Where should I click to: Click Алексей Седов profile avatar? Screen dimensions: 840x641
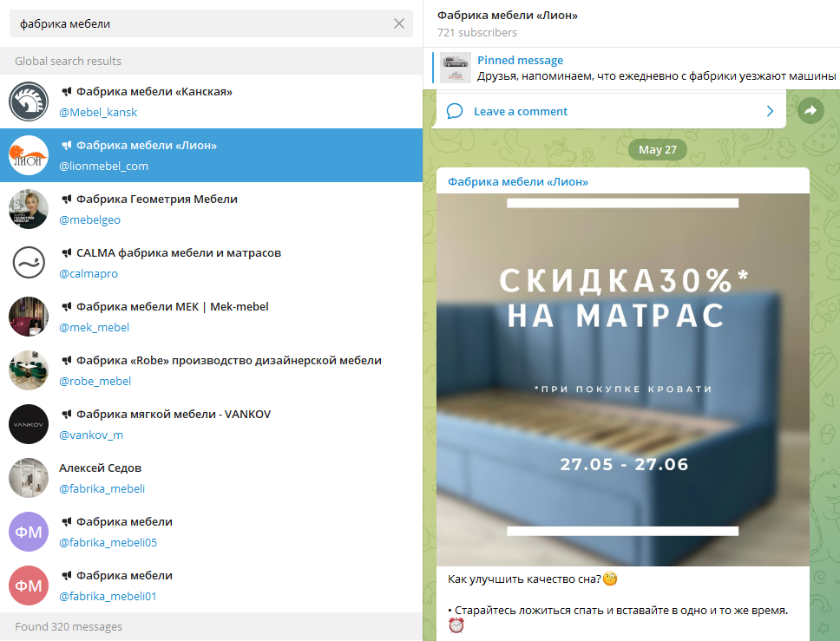(29, 478)
